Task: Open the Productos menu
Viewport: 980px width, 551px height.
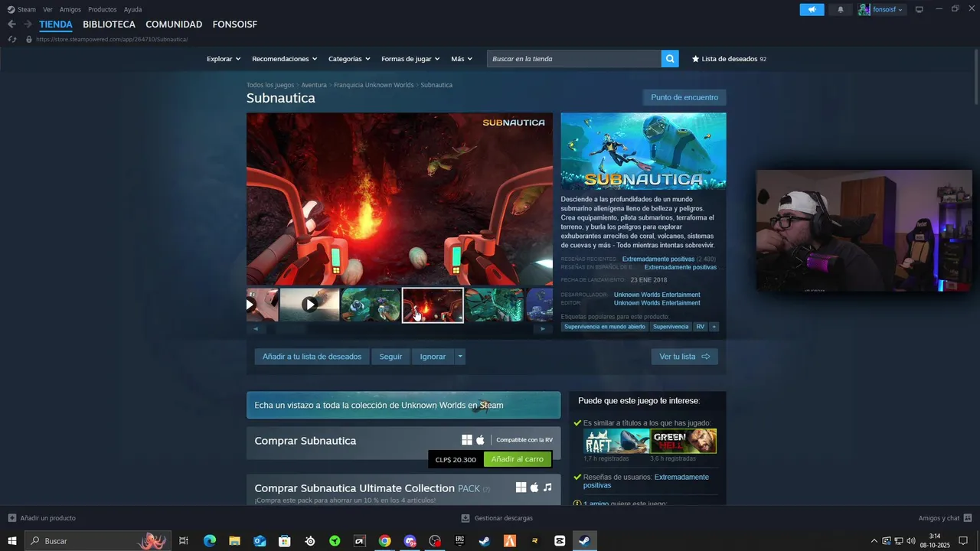Action: [x=103, y=9]
